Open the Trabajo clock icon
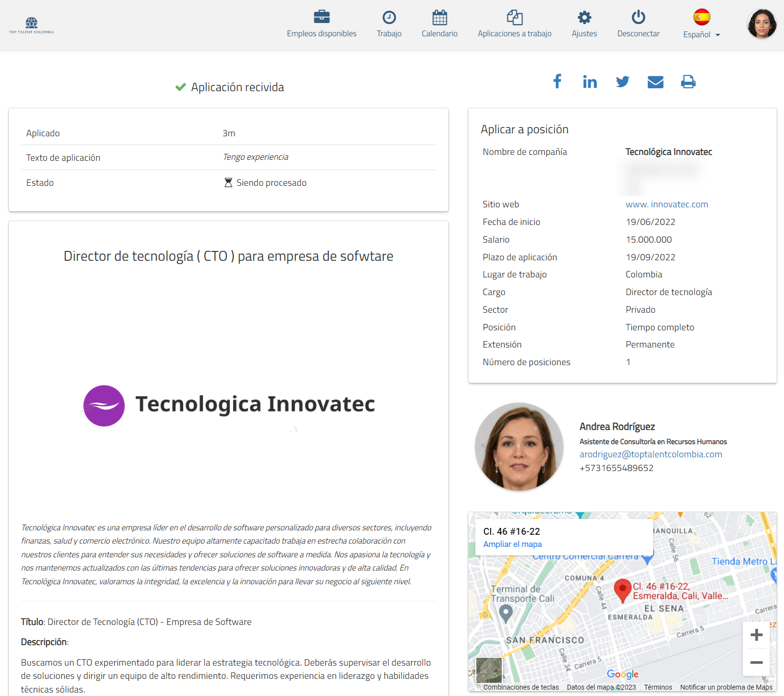The image size is (784, 696). point(389,17)
